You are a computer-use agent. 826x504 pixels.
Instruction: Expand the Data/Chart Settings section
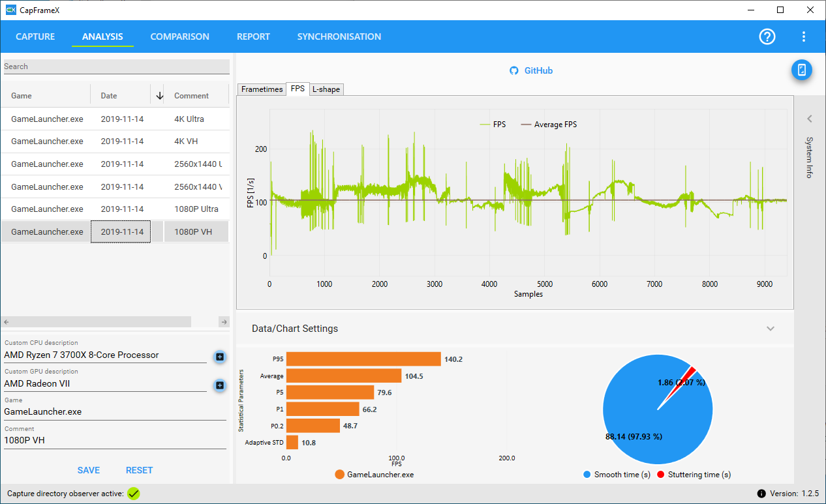point(771,329)
